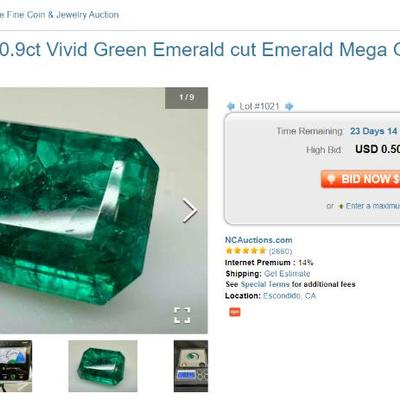Click the Bid Now button
This screenshot has width=400, height=400.
(x=361, y=179)
